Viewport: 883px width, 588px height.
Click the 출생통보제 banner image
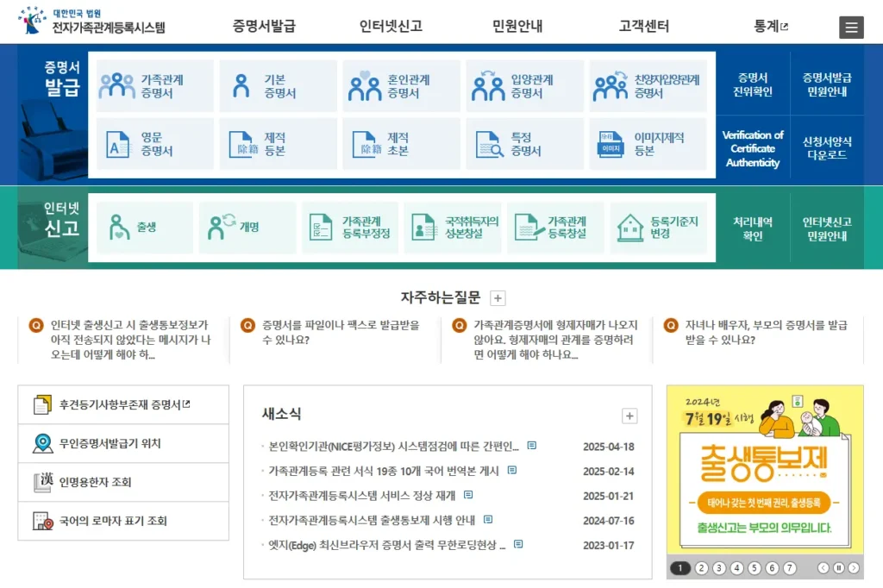pyautogui.click(x=765, y=470)
